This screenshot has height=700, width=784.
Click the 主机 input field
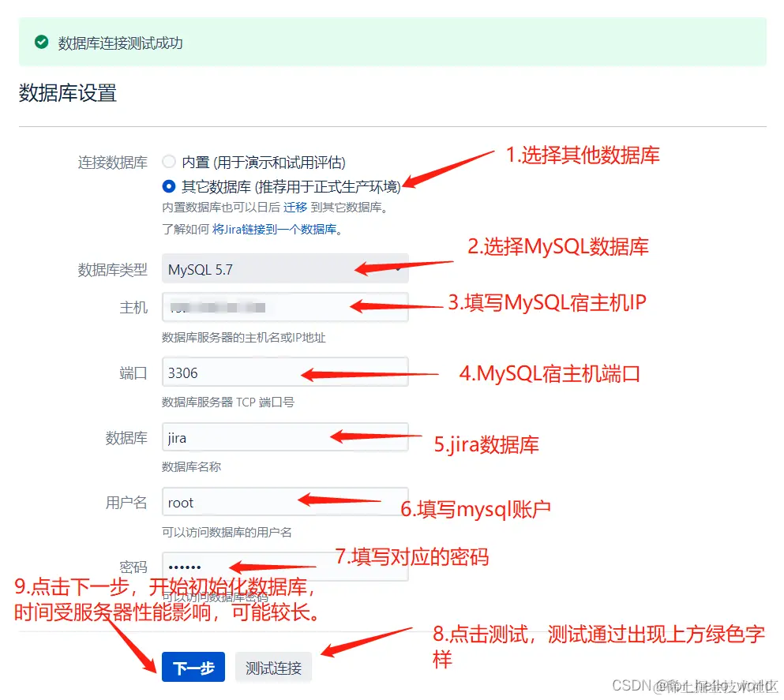click(284, 307)
